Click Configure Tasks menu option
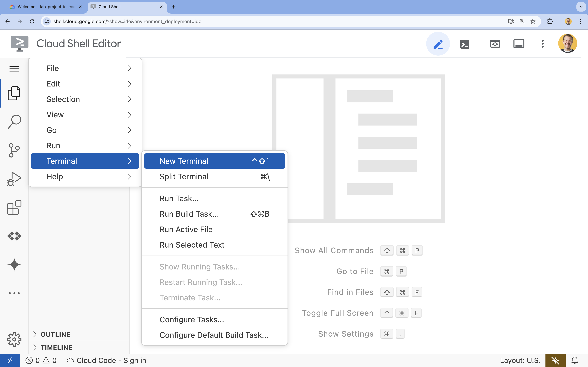 (191, 319)
